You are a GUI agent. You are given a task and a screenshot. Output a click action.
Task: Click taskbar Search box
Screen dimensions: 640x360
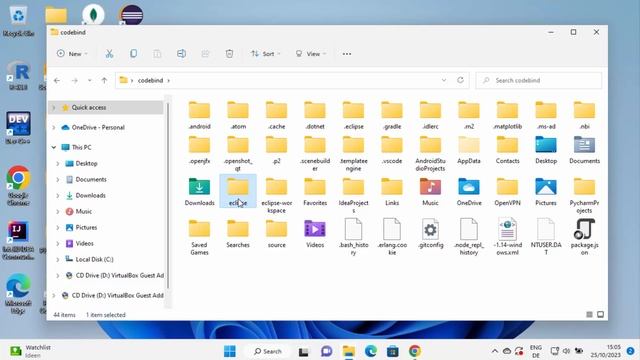pos(267,351)
